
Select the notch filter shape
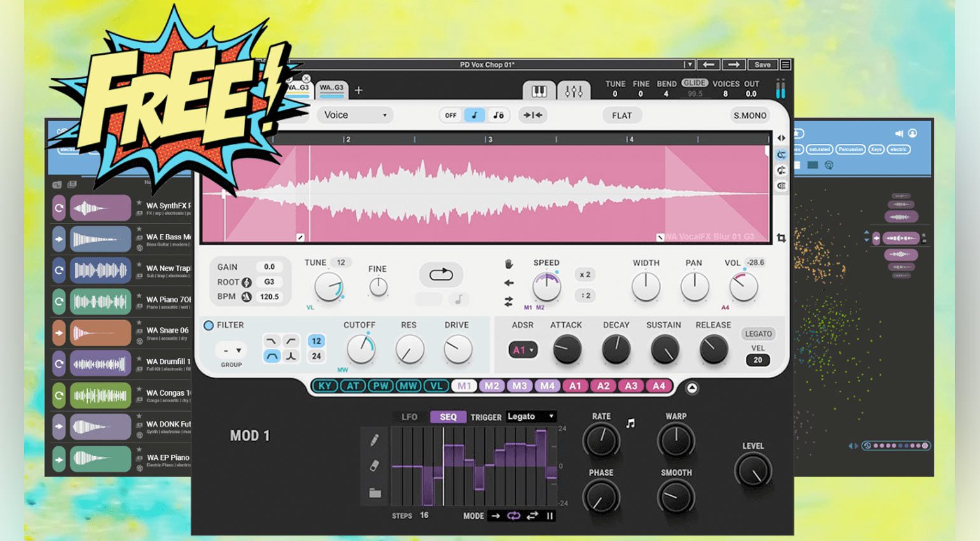291,356
